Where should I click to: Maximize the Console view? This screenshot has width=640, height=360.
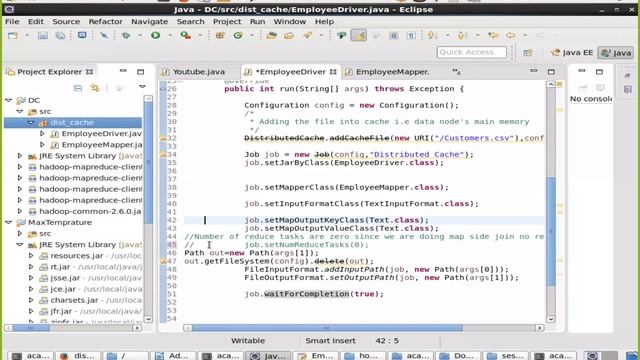(x=599, y=72)
